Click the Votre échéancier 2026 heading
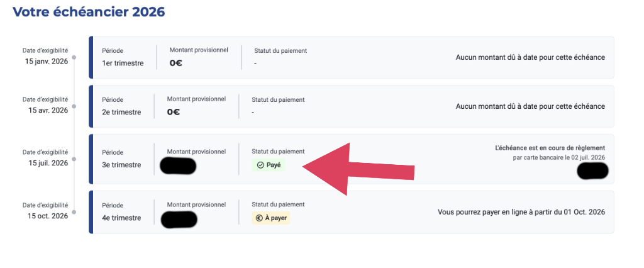The height and width of the screenshot is (268, 644). (89, 11)
